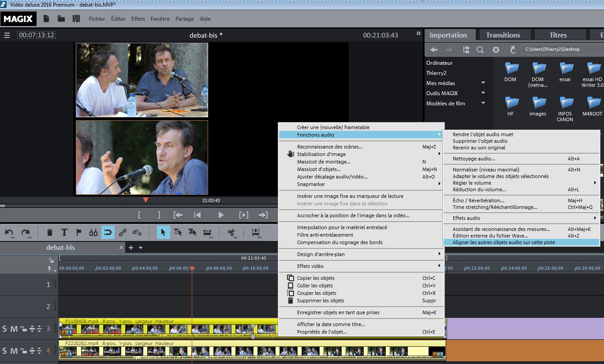Choose 'Aligner les autres objets audio sur cette piste'
Viewport: 604px width, 364px height.
click(503, 242)
